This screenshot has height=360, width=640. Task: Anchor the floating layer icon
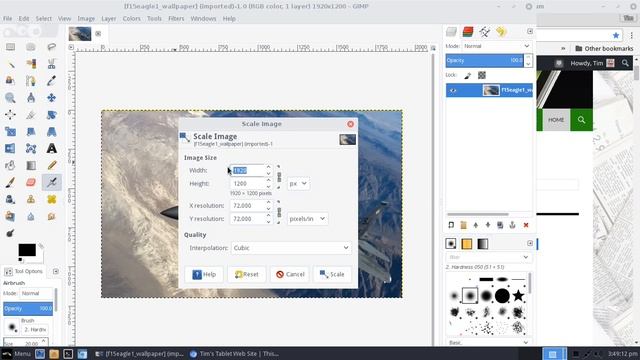coord(512,225)
